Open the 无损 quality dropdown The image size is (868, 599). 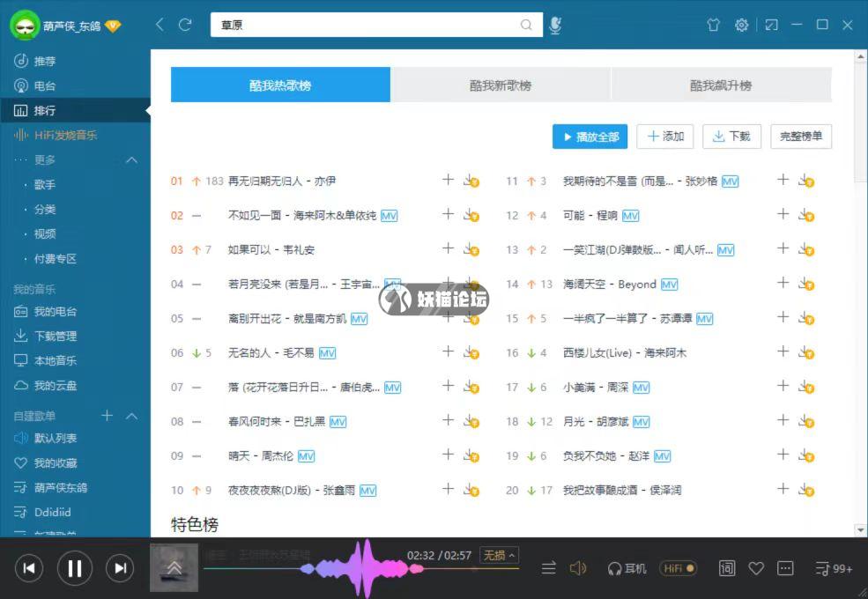coord(500,555)
